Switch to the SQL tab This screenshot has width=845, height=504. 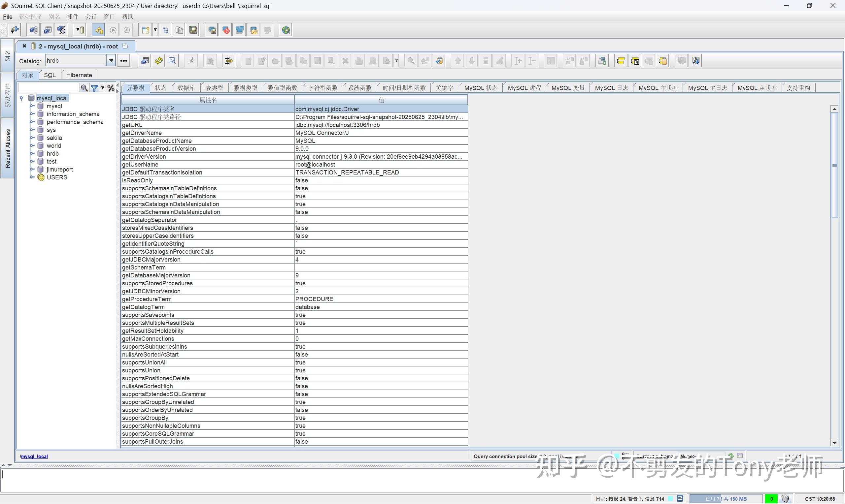[x=50, y=75]
